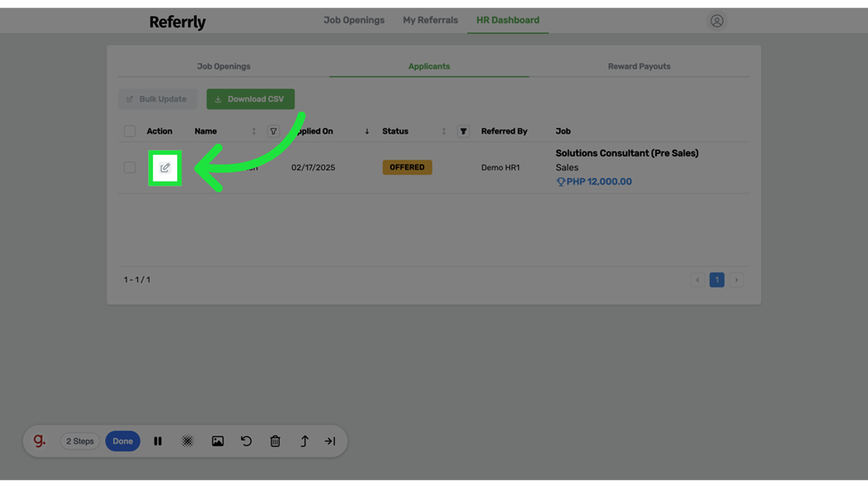868x488 pixels.
Task: Switch to the Reward Payouts tab
Action: pos(638,66)
